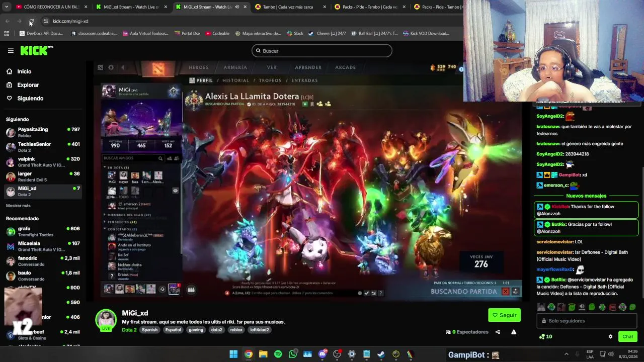Switch to TROFEOS profile subtab

(270, 80)
